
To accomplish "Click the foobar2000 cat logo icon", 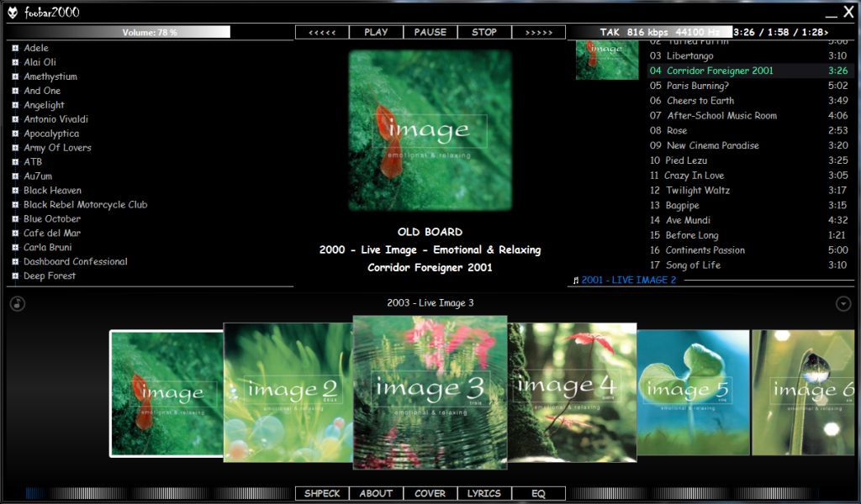I will click(12, 12).
